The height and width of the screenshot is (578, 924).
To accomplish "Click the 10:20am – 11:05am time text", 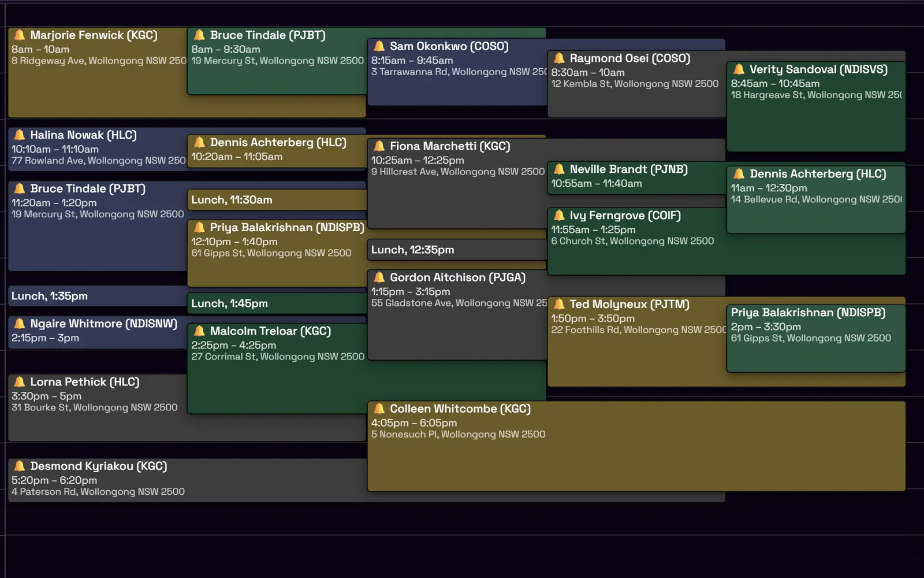I will tap(237, 157).
